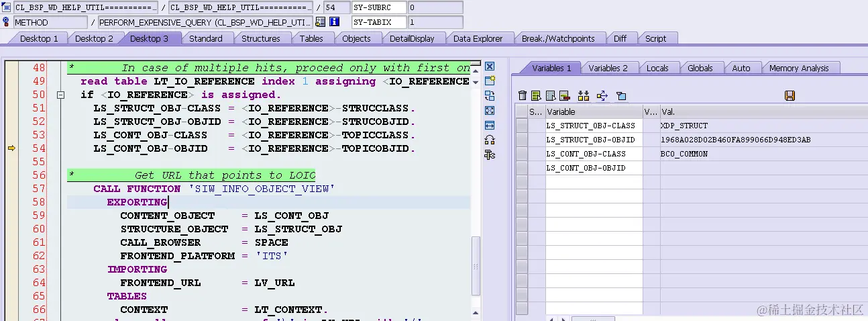The height and width of the screenshot is (321, 868).
Task: Collapse the if block at line 50
Action: coord(60,95)
